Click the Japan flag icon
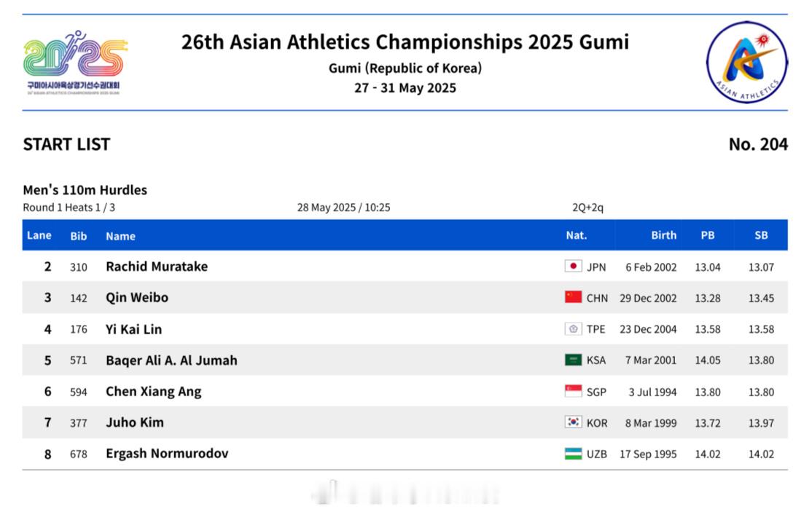This screenshot has height=512, width=812. [573, 267]
